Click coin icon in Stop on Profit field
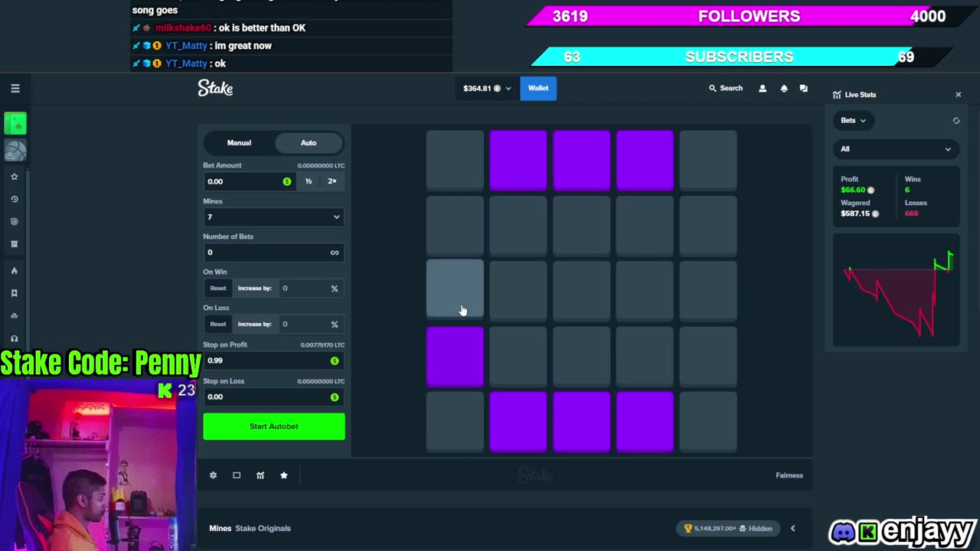The image size is (980, 551). point(335,360)
